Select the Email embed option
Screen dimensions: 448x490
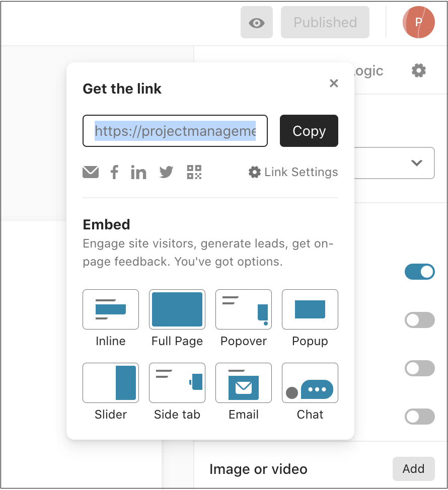coord(244,383)
